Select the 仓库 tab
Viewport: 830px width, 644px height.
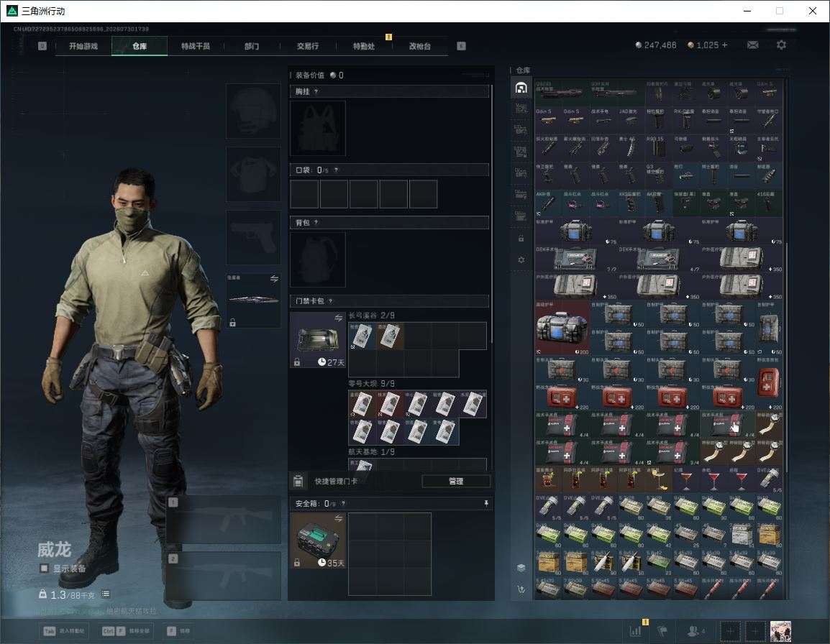[140, 46]
